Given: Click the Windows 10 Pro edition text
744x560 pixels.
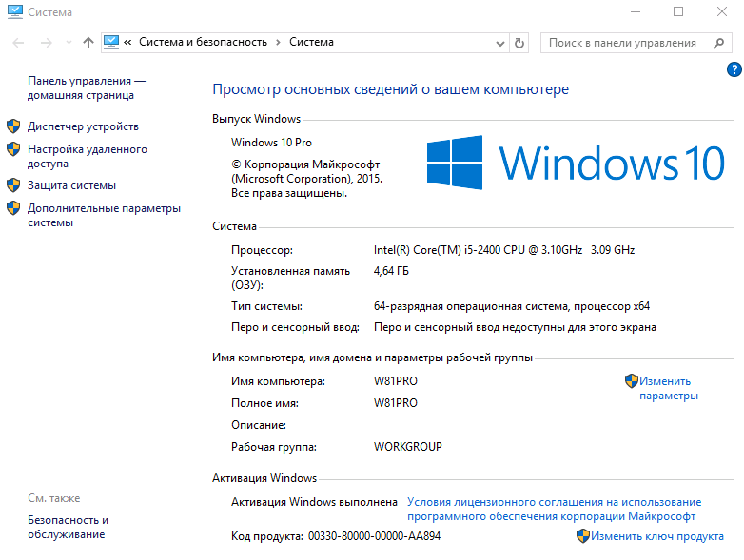Looking at the screenshot, I should point(271,143).
